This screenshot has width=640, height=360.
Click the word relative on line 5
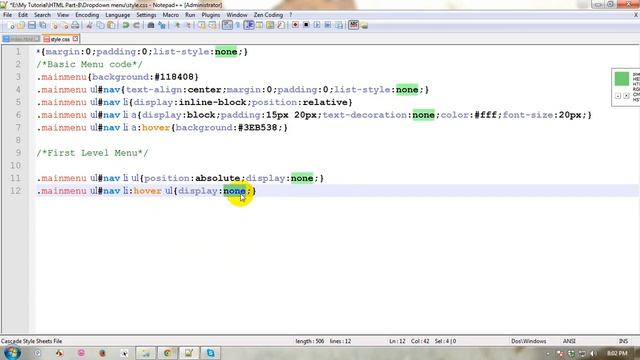pyautogui.click(x=325, y=102)
